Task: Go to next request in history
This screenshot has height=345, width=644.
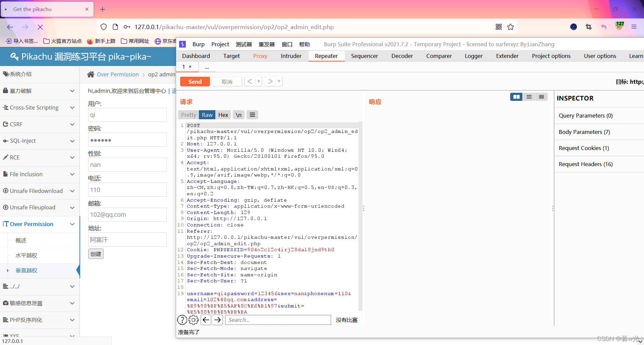Action: point(270,81)
